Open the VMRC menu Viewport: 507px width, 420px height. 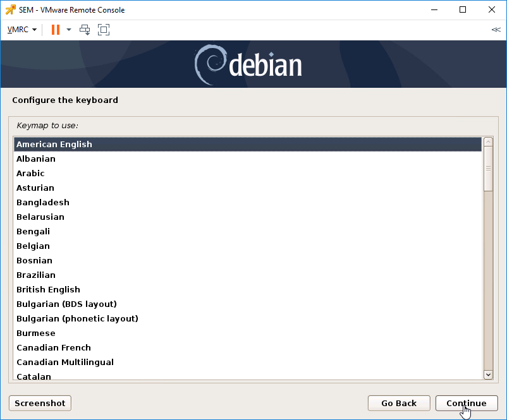click(x=21, y=30)
